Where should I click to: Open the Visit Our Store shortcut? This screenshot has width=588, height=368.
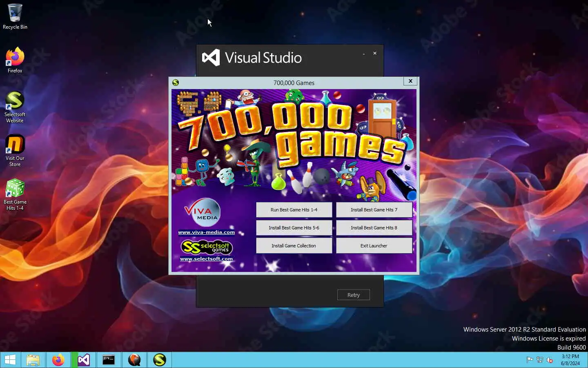coord(15,151)
